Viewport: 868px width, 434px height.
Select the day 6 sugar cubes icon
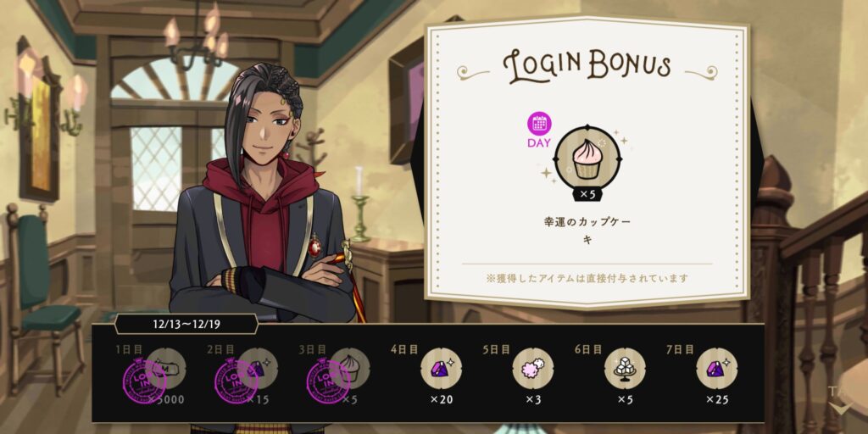coord(625,369)
